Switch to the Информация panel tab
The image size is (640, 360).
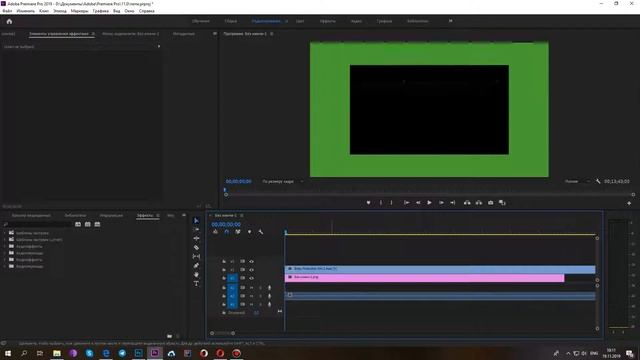click(x=111, y=216)
